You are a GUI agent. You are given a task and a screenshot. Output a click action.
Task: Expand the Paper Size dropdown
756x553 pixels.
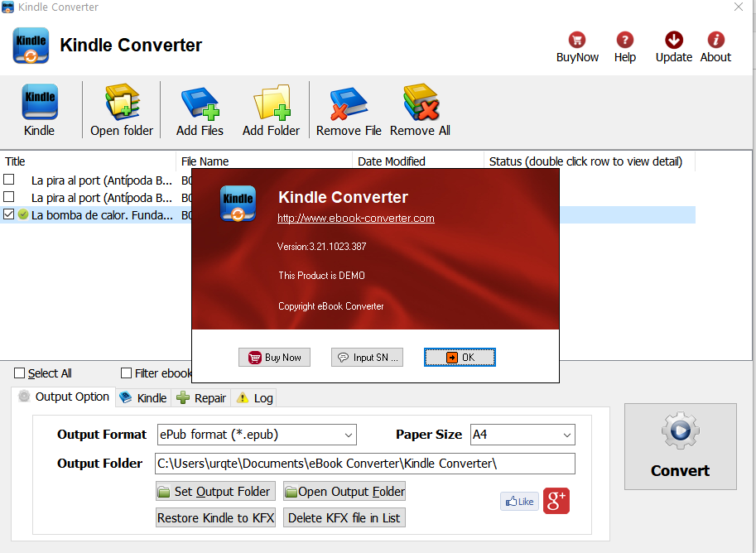click(x=522, y=435)
